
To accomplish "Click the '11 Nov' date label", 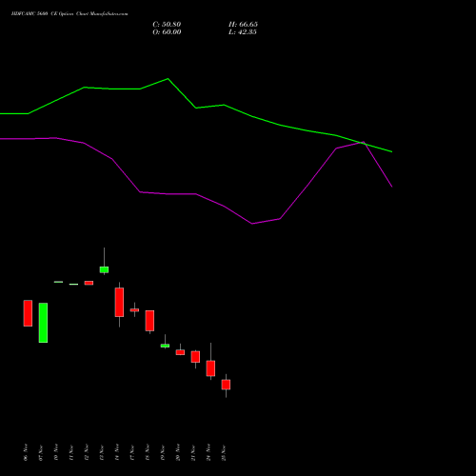I will (71, 452).
